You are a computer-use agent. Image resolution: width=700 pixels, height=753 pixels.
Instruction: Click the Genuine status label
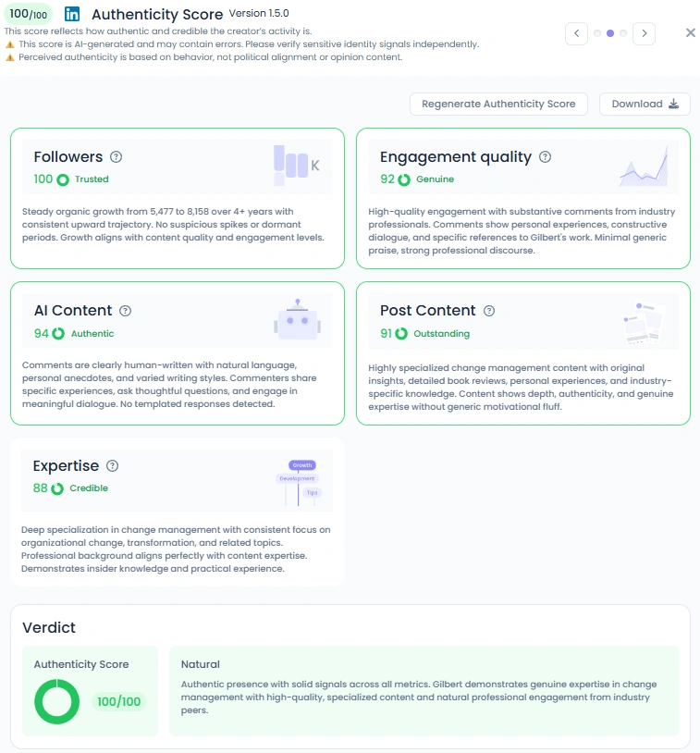point(435,179)
